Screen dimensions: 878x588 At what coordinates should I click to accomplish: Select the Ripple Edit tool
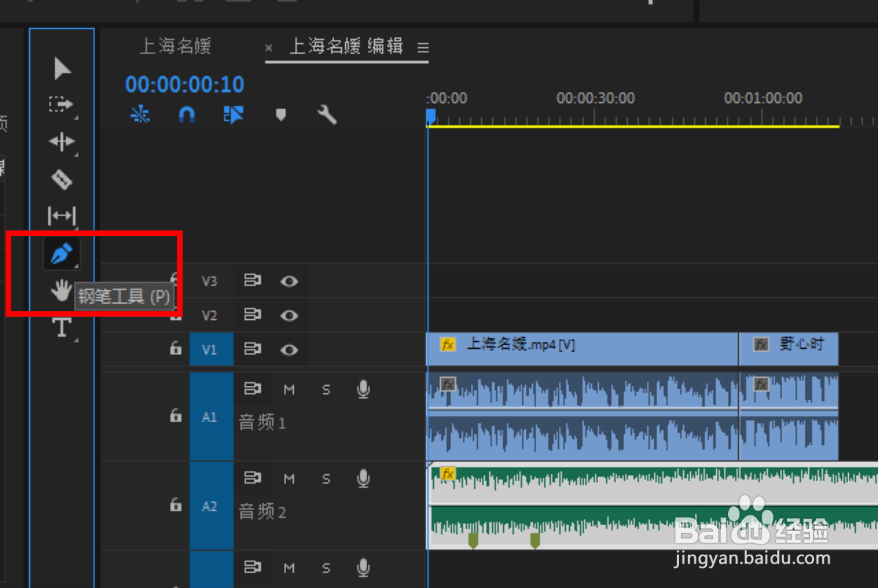coord(62,141)
